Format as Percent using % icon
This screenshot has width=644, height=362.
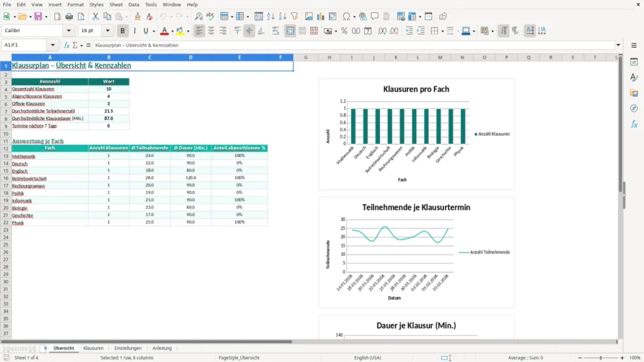[344, 31]
